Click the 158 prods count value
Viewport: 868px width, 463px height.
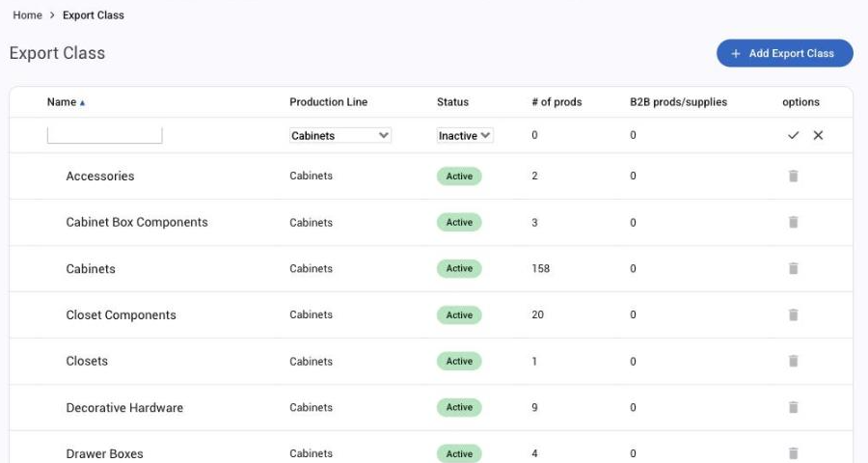[540, 268]
